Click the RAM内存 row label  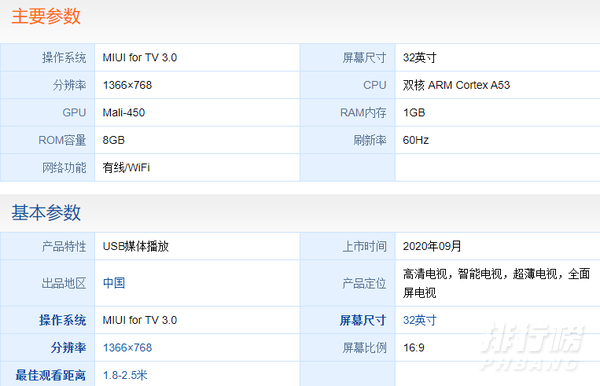pyautogui.click(x=363, y=113)
